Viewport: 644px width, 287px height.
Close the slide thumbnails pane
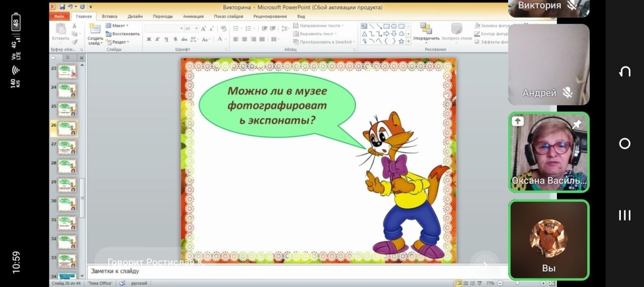tap(82, 58)
